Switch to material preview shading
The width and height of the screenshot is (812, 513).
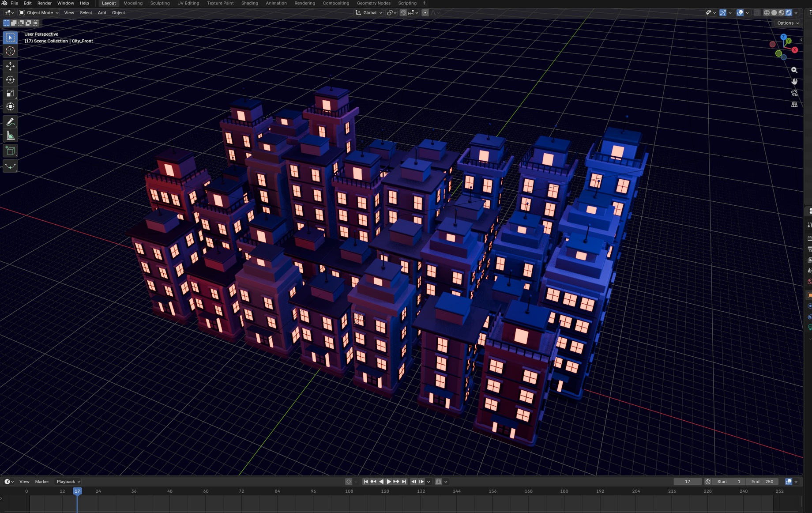coord(781,13)
